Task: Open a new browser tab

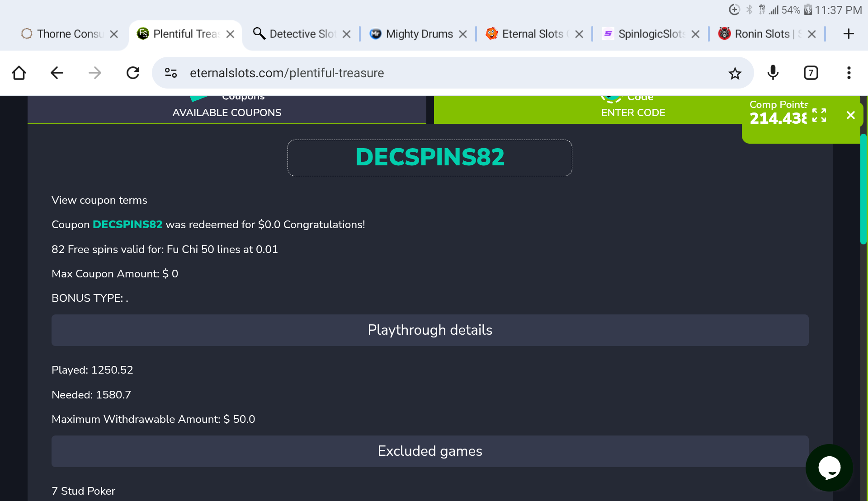Action: [x=849, y=34]
